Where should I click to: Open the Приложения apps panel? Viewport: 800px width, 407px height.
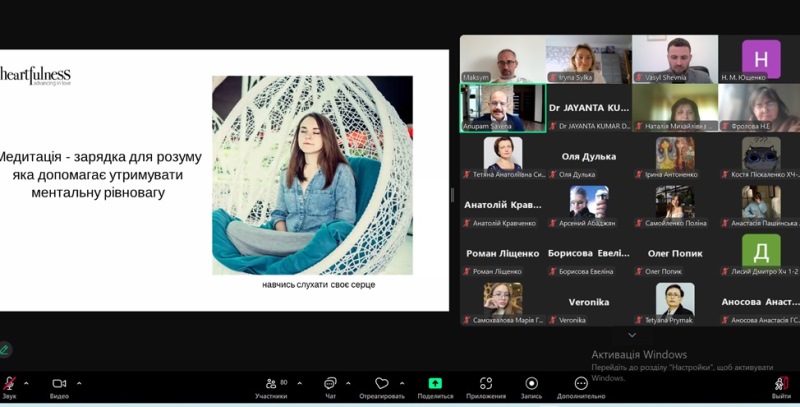(485, 385)
